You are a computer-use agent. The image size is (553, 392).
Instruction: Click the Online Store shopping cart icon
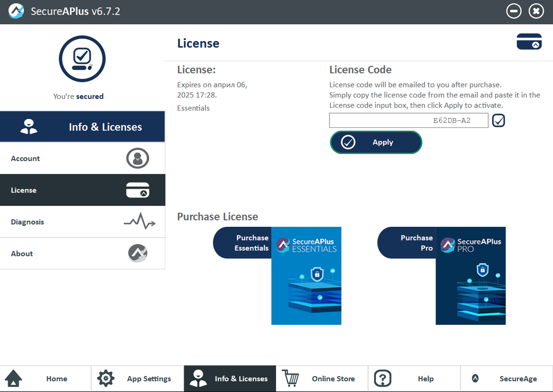pyautogui.click(x=290, y=378)
